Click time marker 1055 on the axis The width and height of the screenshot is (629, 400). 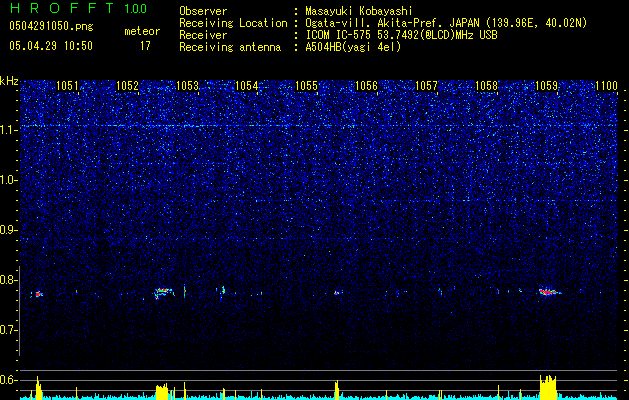tap(306, 85)
